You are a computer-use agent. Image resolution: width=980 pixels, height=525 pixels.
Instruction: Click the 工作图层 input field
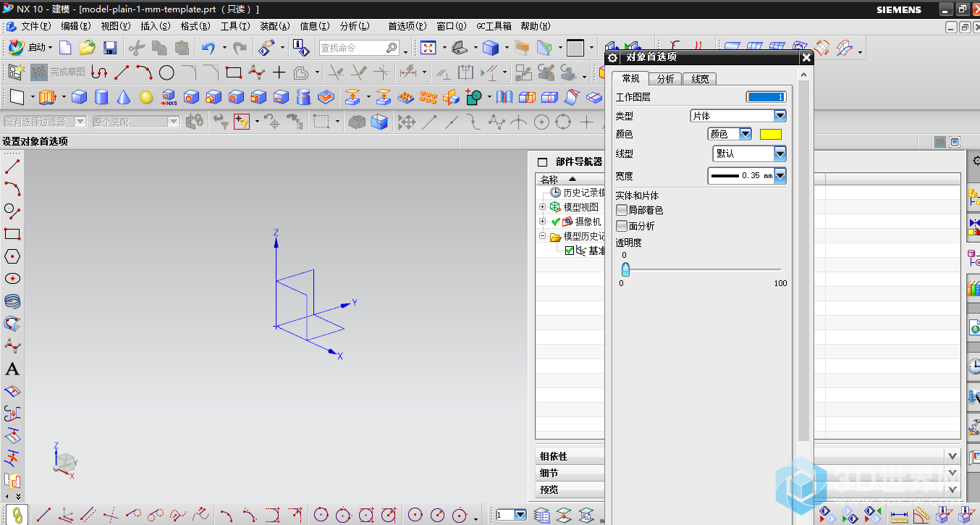766,97
